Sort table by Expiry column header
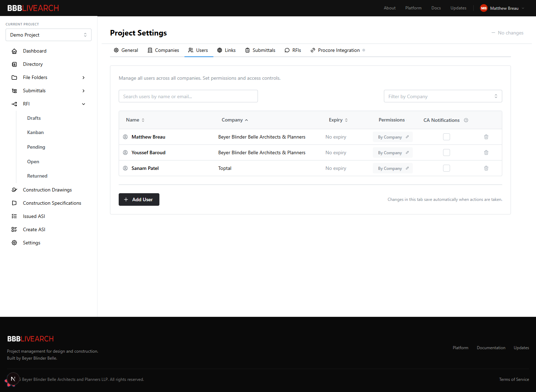This screenshot has width=536, height=392. click(x=338, y=120)
